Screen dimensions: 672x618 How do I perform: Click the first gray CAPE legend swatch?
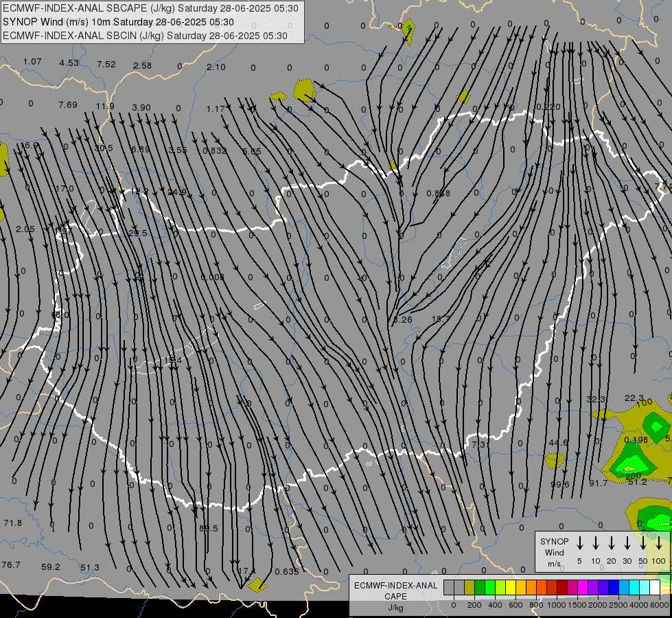[449, 588]
